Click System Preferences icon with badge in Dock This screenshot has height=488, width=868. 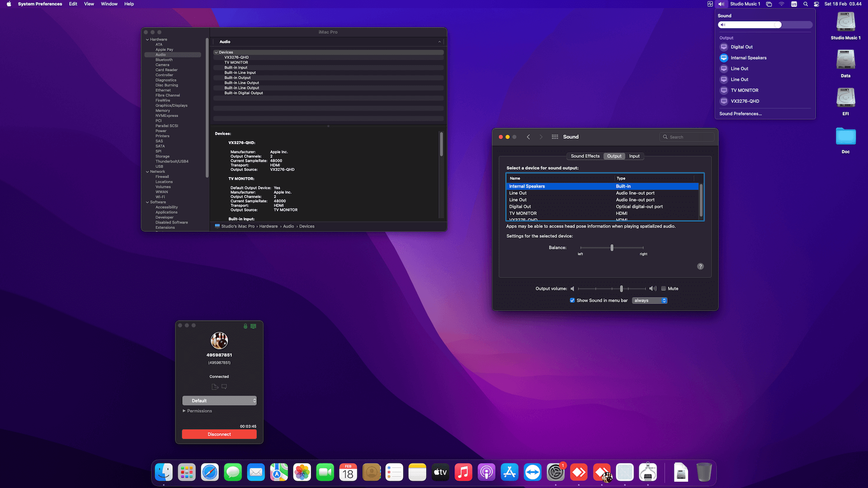click(x=556, y=473)
